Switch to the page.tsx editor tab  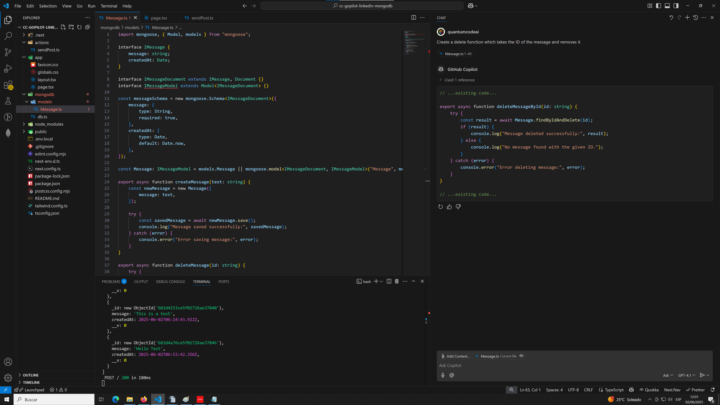(x=158, y=18)
